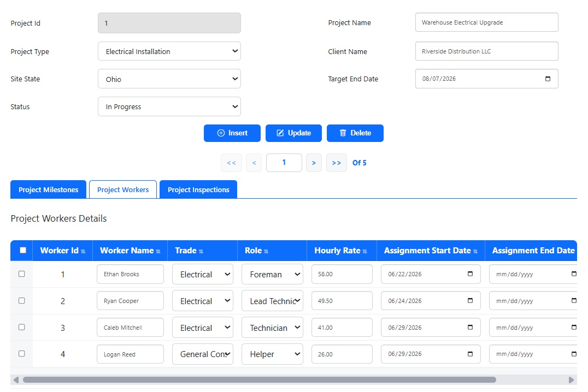Go to next record with > button
Viewport: 588px width, 392px height.
coord(314,163)
